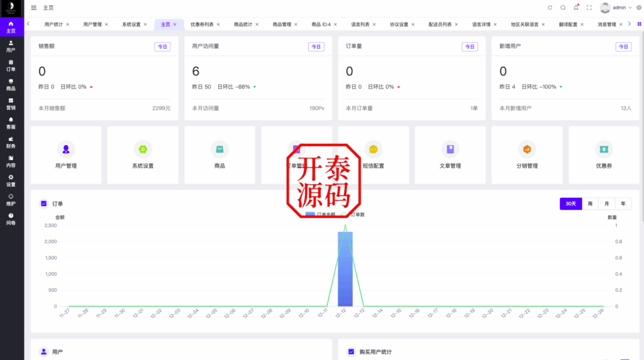
Task: Select the 30天 chart range
Action: (x=571, y=204)
